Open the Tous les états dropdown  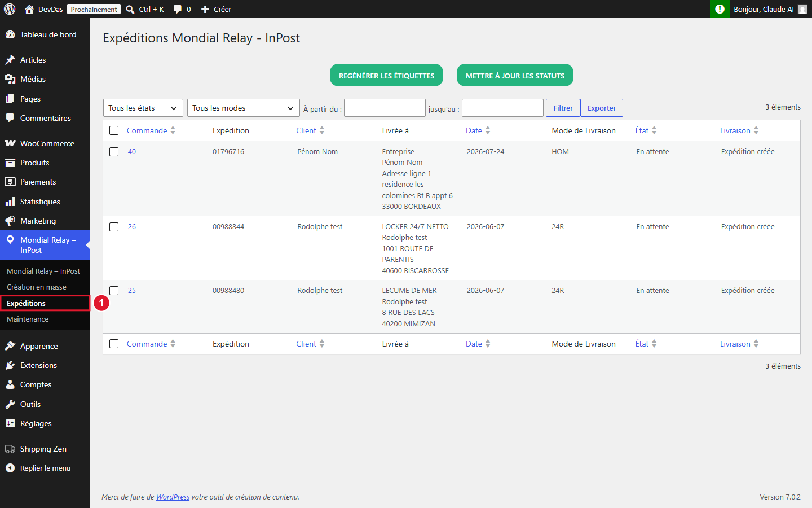143,108
